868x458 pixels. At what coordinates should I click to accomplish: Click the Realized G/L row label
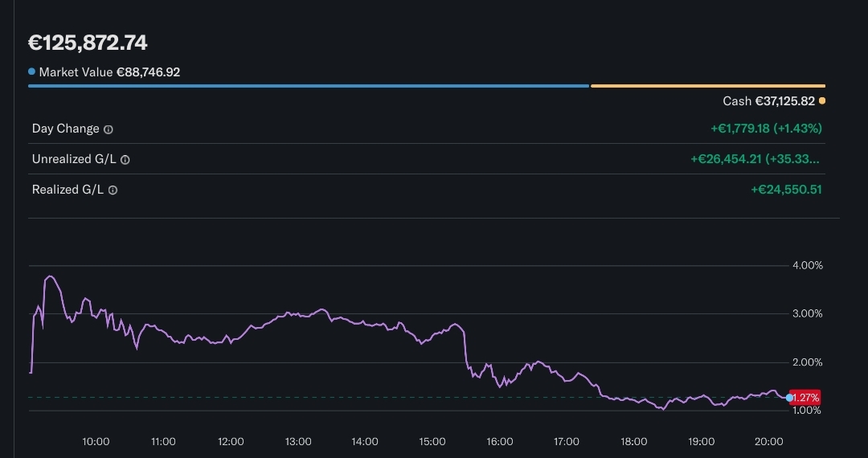tap(68, 190)
